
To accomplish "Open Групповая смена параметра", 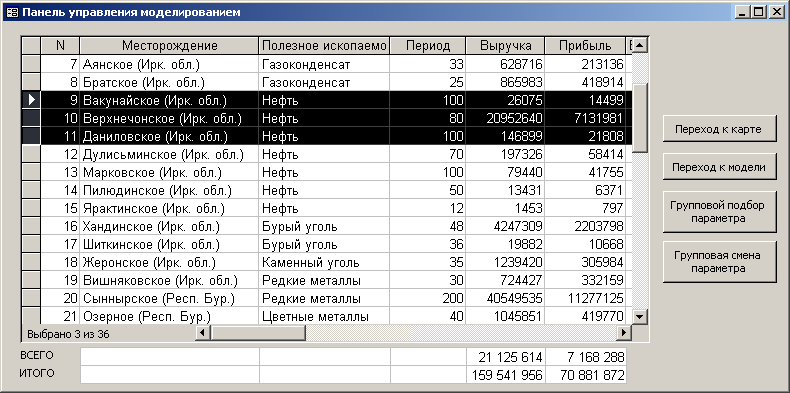I will click(x=719, y=262).
